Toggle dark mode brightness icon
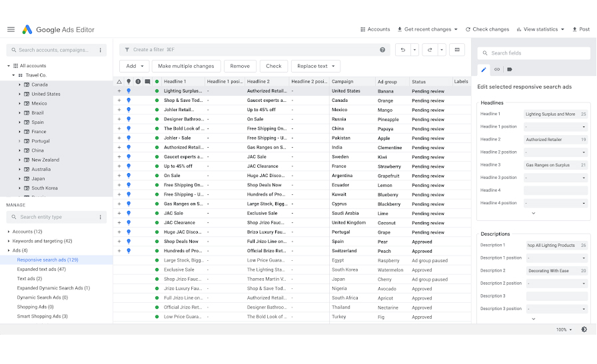 point(584,329)
